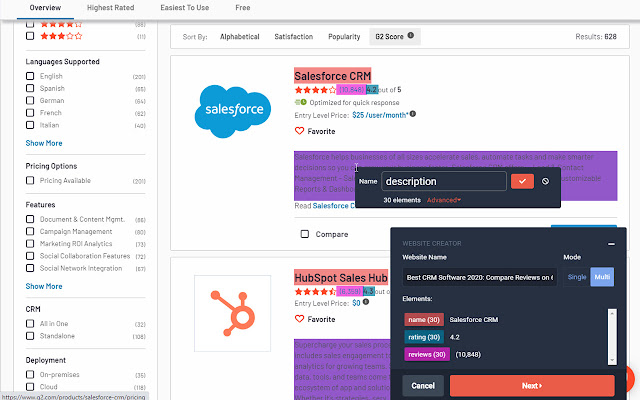Screen dimensions: 640x400
Task: Open the Easiest To Use tab
Action: (x=184, y=8)
